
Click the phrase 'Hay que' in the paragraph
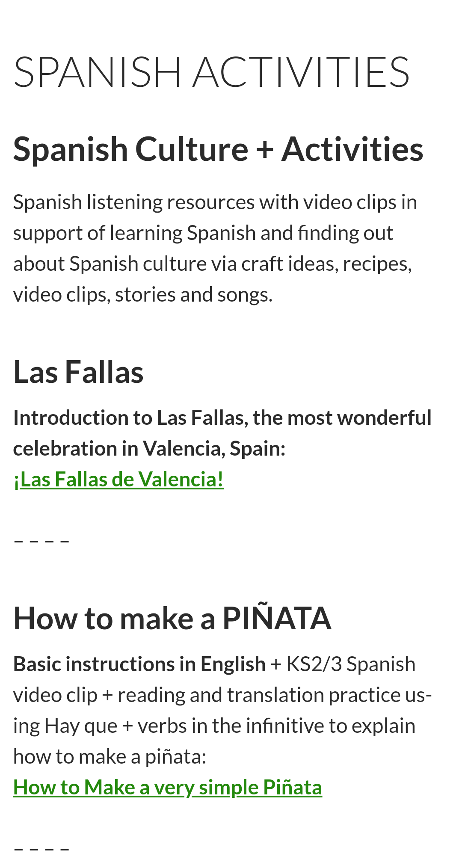point(81,726)
